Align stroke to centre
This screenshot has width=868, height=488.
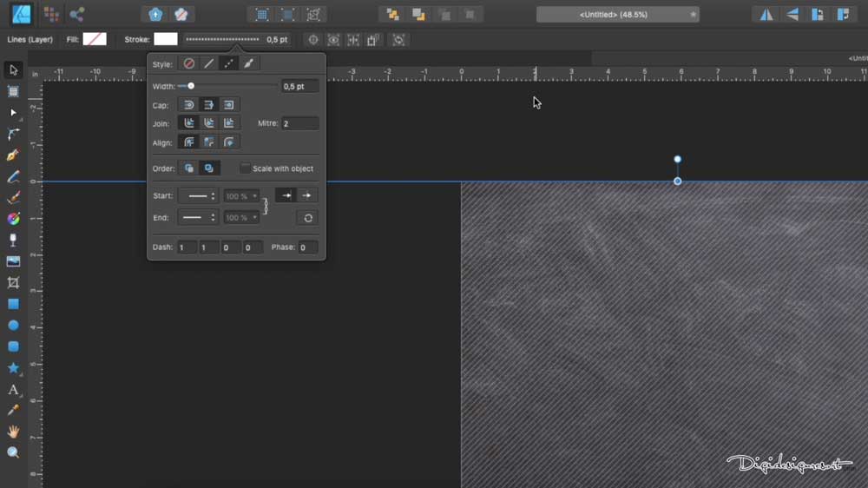(188, 142)
